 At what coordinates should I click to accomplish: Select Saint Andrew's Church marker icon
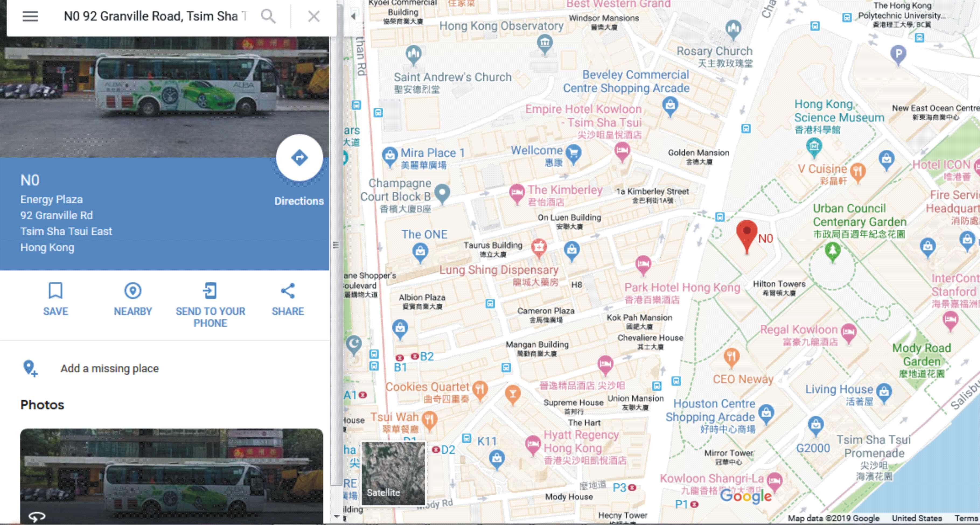pos(414,55)
